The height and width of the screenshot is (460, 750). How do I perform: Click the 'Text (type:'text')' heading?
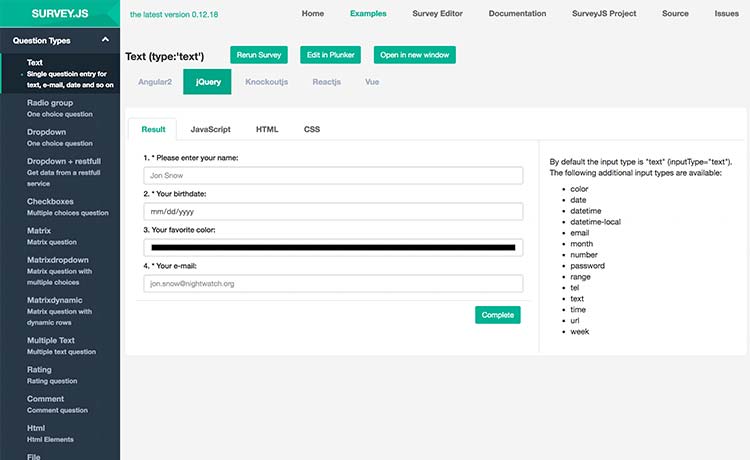(x=165, y=56)
